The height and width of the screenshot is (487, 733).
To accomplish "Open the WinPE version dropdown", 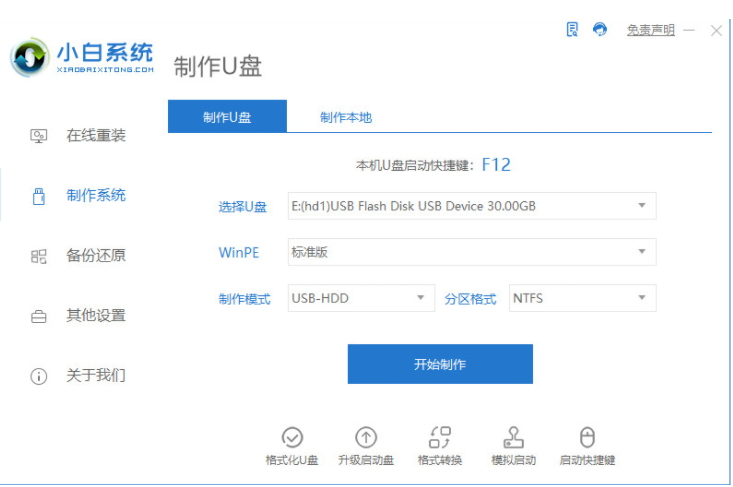I will click(472, 252).
